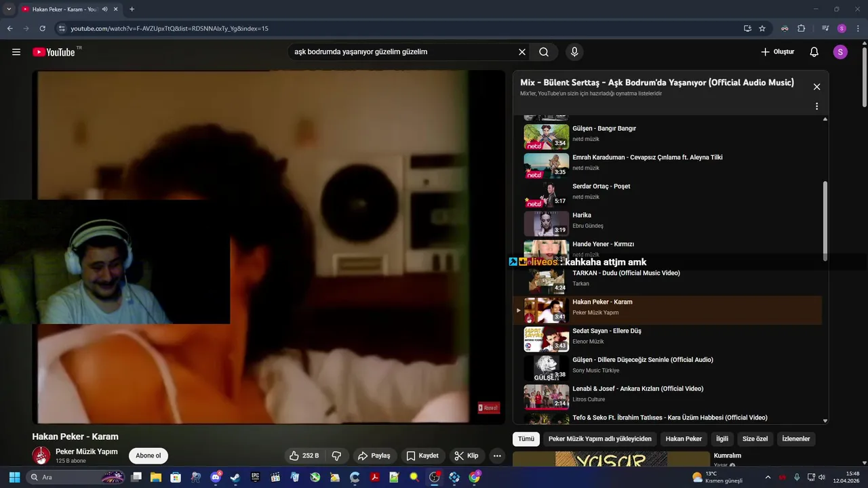The width and height of the screenshot is (868, 488).
Task: Select the Hakan Peker filter chip
Action: pos(684,439)
